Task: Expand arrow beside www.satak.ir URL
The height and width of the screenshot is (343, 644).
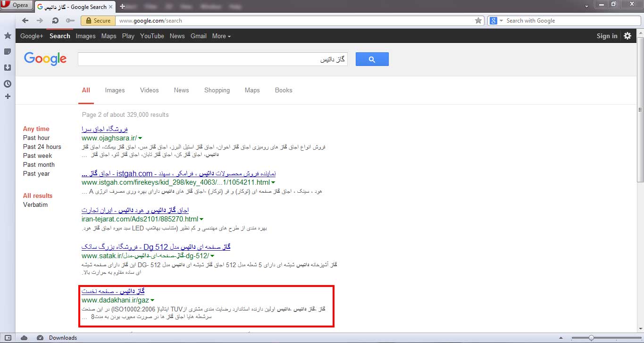Action: (212, 256)
